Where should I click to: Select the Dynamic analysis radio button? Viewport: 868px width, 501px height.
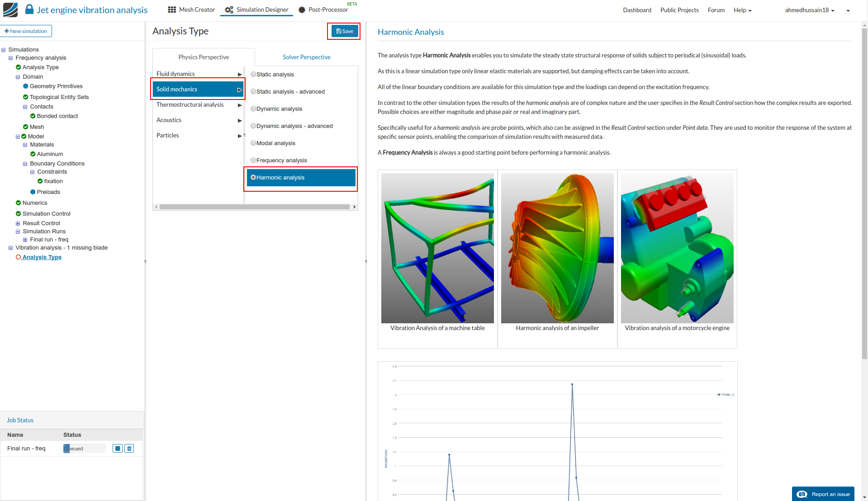click(253, 109)
